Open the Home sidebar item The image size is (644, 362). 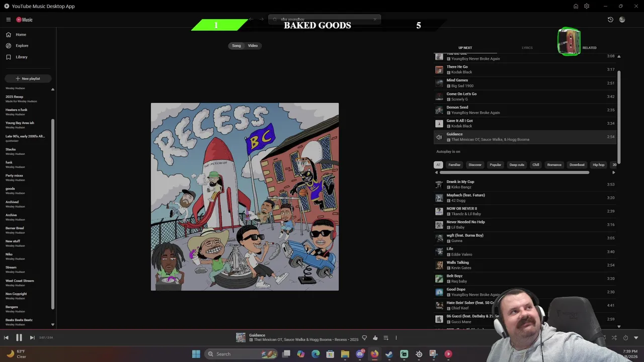tap(28, 35)
